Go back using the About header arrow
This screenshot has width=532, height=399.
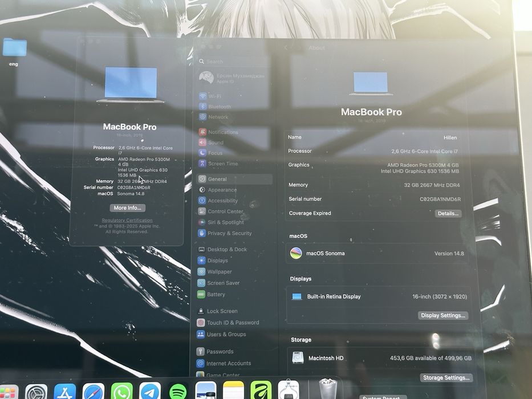tap(286, 48)
